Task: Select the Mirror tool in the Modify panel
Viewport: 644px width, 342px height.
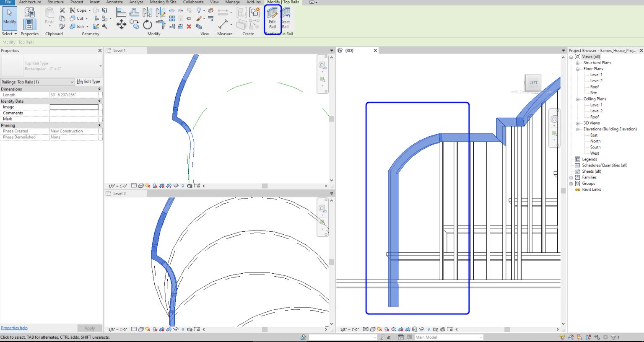Action: (147, 12)
